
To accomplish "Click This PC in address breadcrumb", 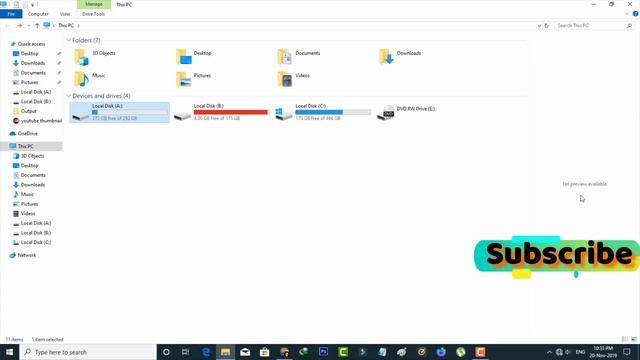I will pyautogui.click(x=66, y=25).
